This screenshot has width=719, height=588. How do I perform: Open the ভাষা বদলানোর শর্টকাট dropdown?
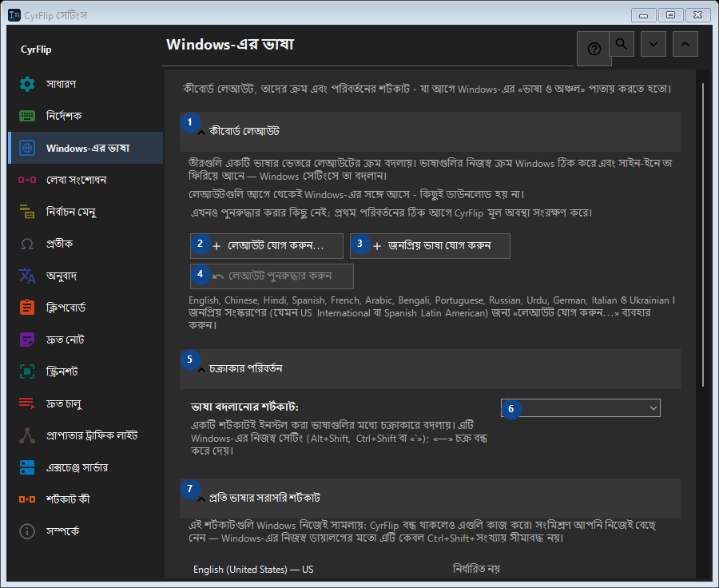(581, 407)
